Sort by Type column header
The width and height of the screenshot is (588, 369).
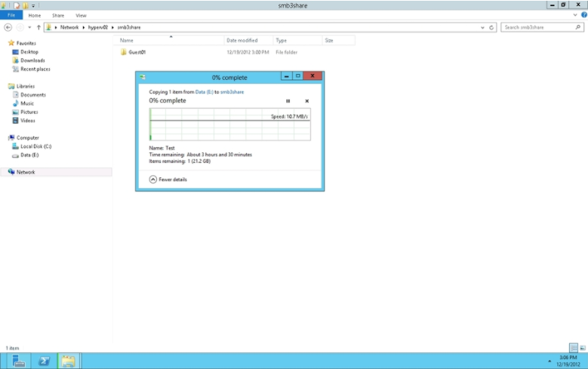point(297,41)
